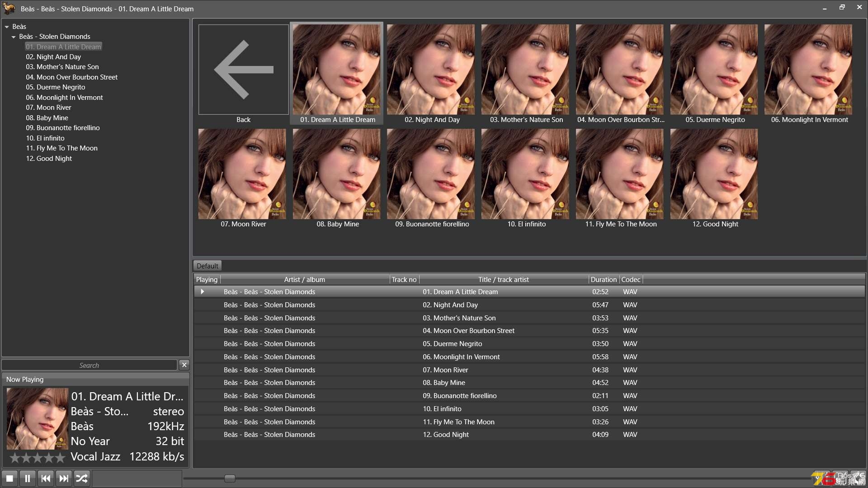The height and width of the screenshot is (488, 868).
Task: Select playlist row 12. Good Night
Action: click(529, 435)
